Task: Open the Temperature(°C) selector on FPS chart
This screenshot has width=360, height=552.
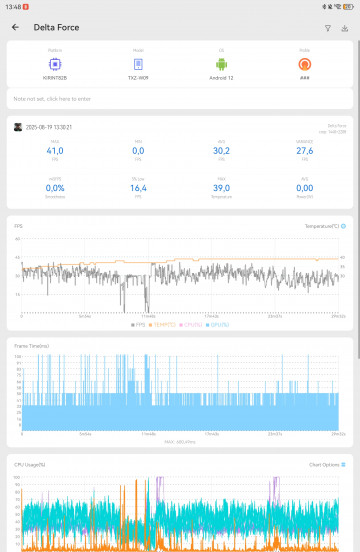Action: point(325,226)
